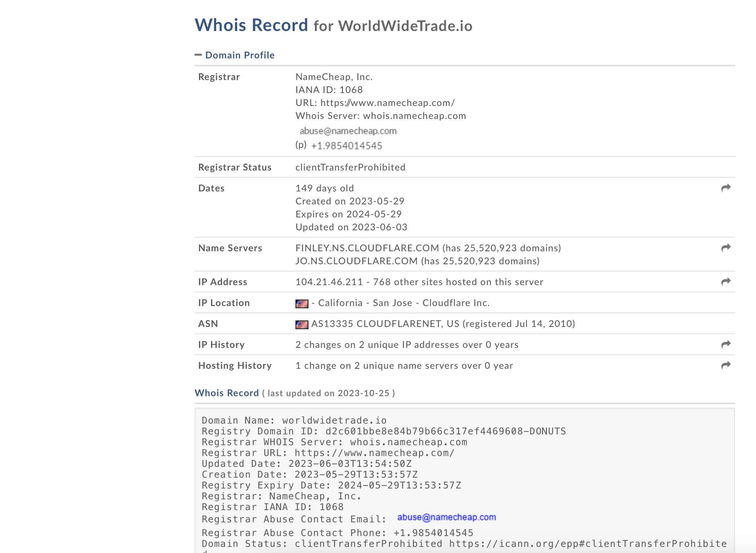The width and height of the screenshot is (756, 553).
Task: Click the Registry Domain ID line
Action: (x=384, y=431)
